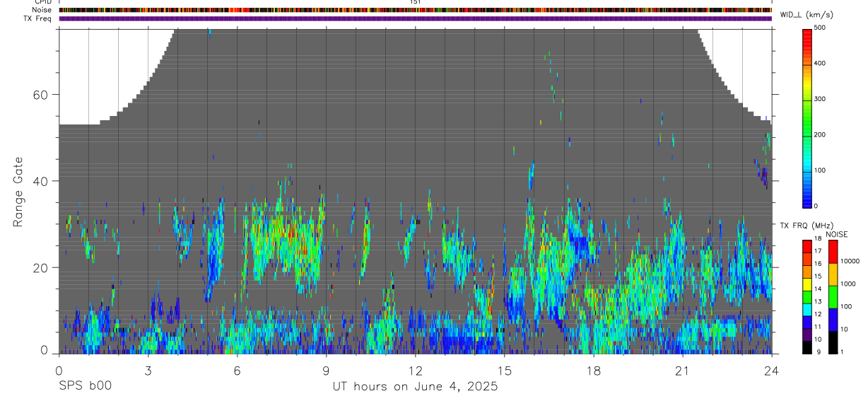
Task: Click the '151' CPID value
Action: click(415, 2)
